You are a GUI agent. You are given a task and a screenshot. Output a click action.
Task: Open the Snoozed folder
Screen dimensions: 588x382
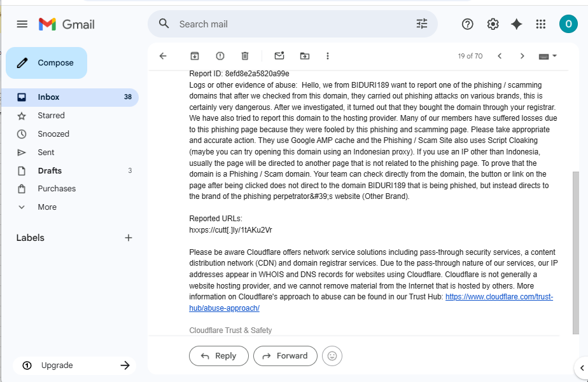pyautogui.click(x=70, y=133)
